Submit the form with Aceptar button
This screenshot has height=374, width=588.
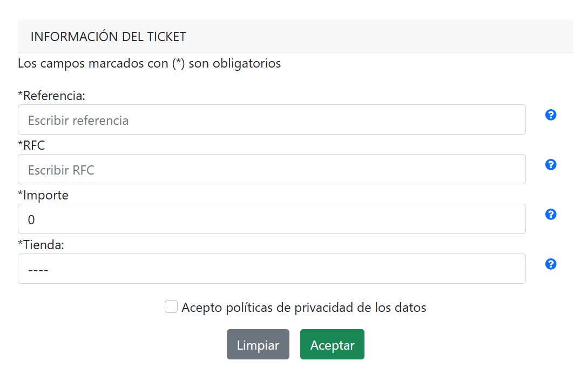pos(332,344)
